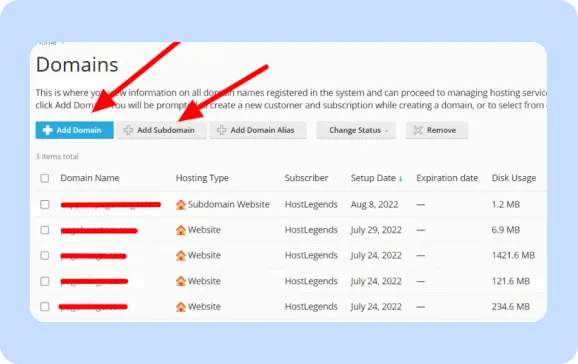
Task: Click HostLegends in the July 29 row
Action: click(311, 230)
